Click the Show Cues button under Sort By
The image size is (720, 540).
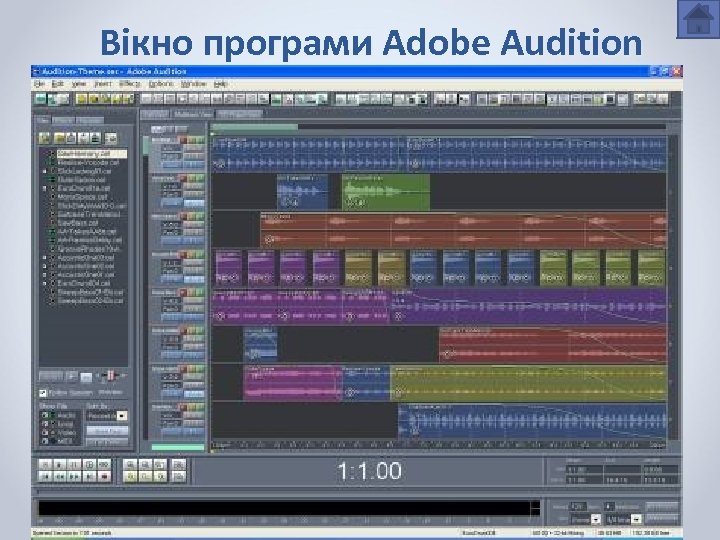coord(107,431)
